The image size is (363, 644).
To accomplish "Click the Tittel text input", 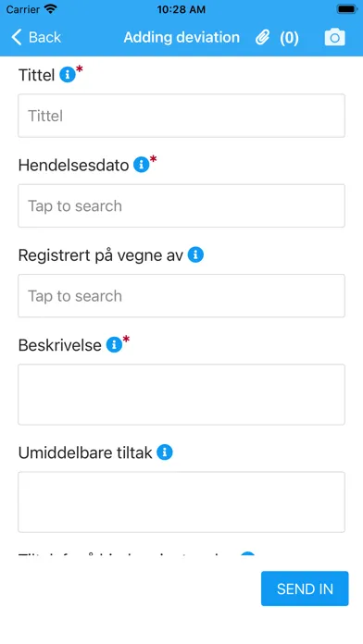I will point(181,116).
